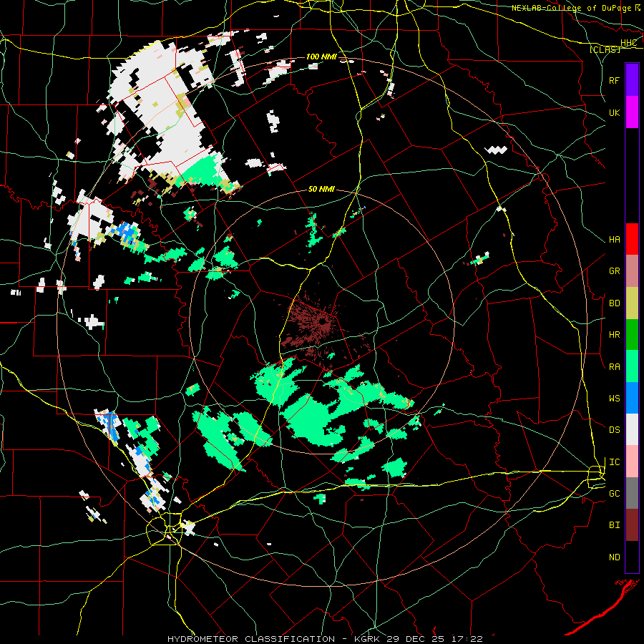Click the dark green HR legend swatch
The width and height of the screenshot is (644, 644).
click(x=632, y=335)
